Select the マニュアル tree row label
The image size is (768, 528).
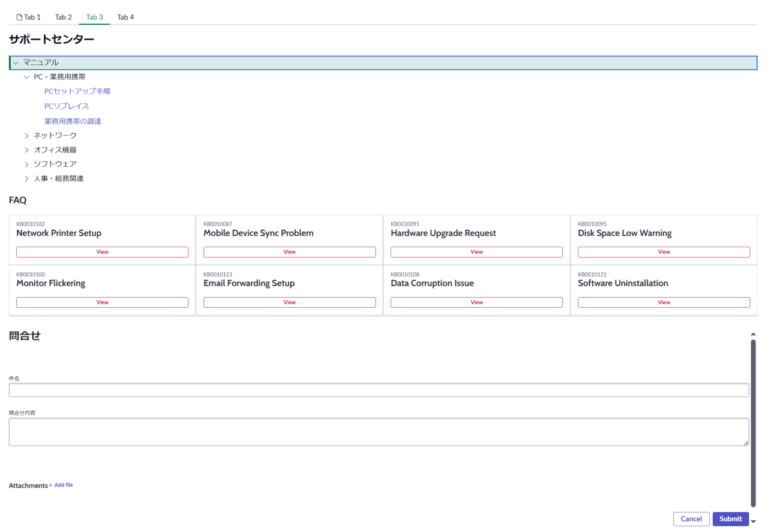click(41, 63)
